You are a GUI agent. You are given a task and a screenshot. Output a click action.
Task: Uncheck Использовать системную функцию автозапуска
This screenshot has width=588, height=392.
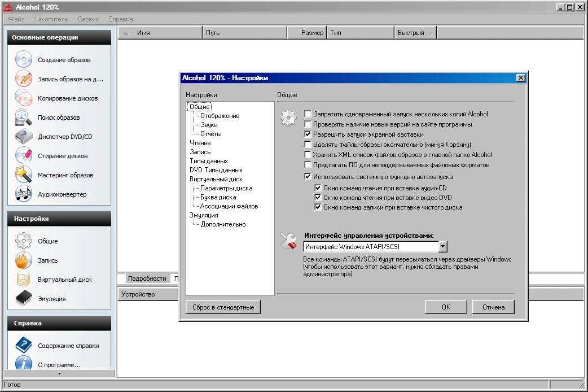click(308, 176)
